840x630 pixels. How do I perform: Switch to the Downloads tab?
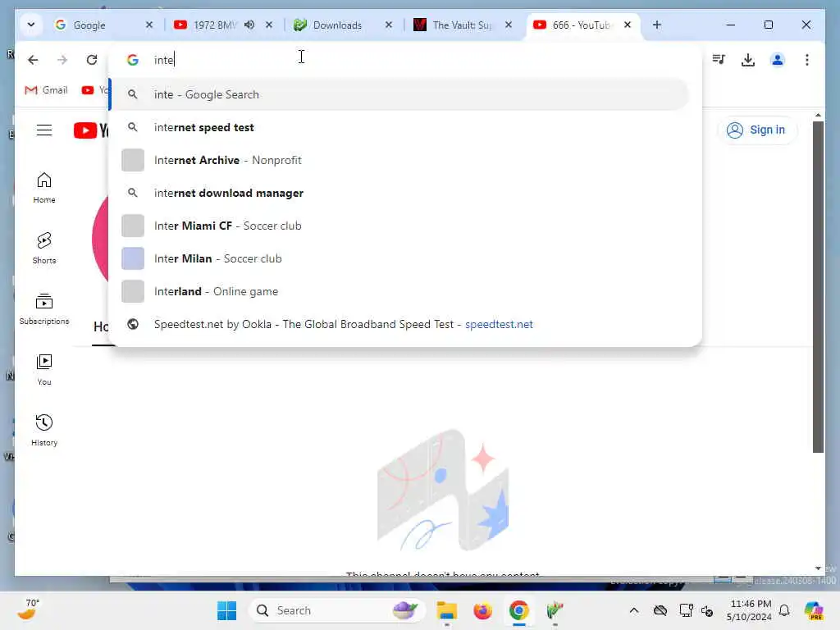pos(337,25)
